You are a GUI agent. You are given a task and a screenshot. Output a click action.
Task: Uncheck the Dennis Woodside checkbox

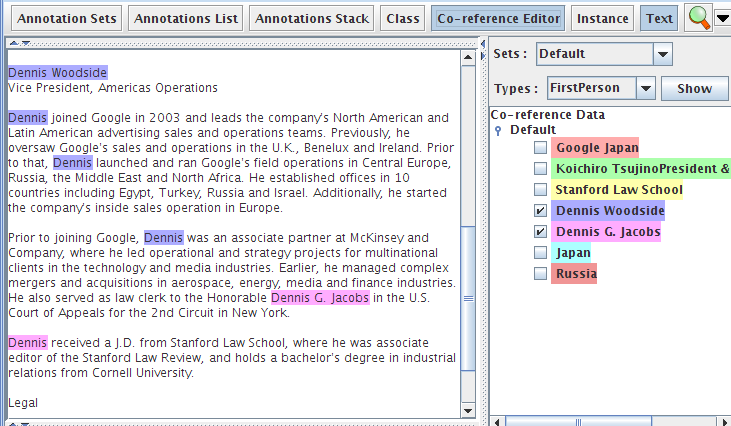[x=540, y=211]
